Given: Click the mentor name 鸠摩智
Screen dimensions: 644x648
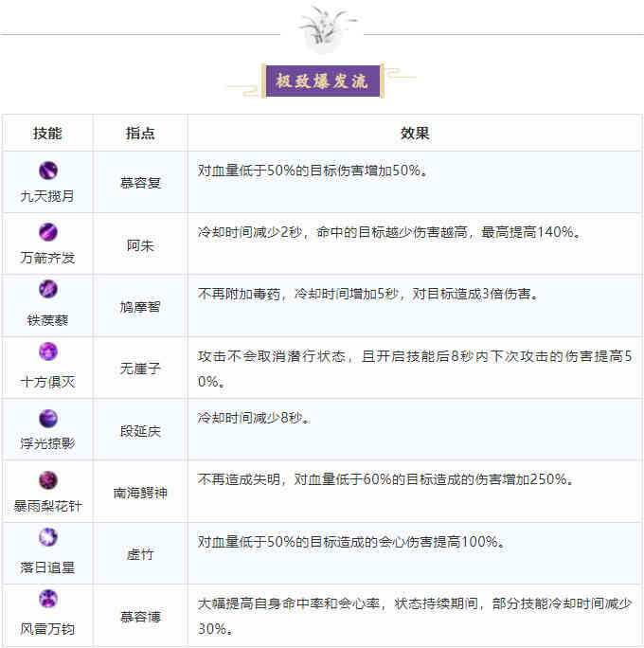Looking at the screenshot, I should pyautogui.click(x=140, y=307).
